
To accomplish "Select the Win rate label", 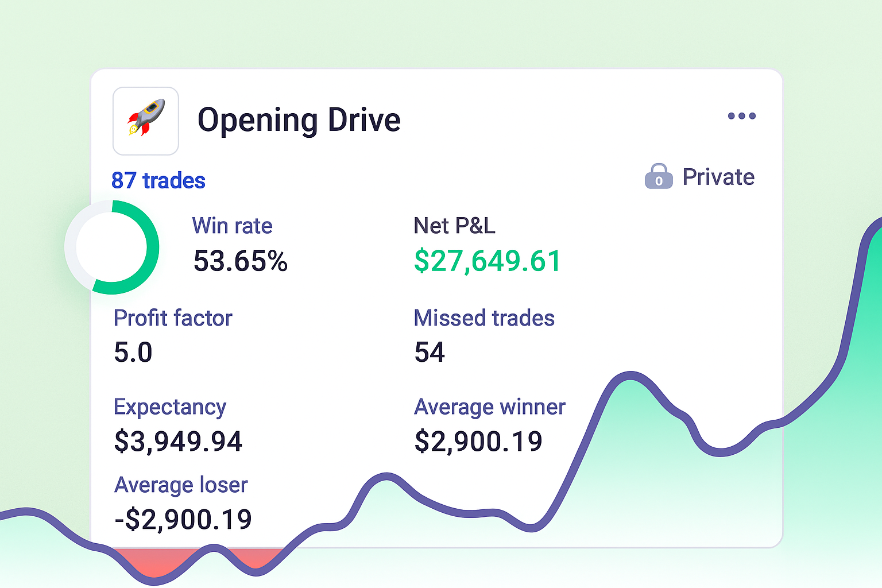I will point(232,226).
